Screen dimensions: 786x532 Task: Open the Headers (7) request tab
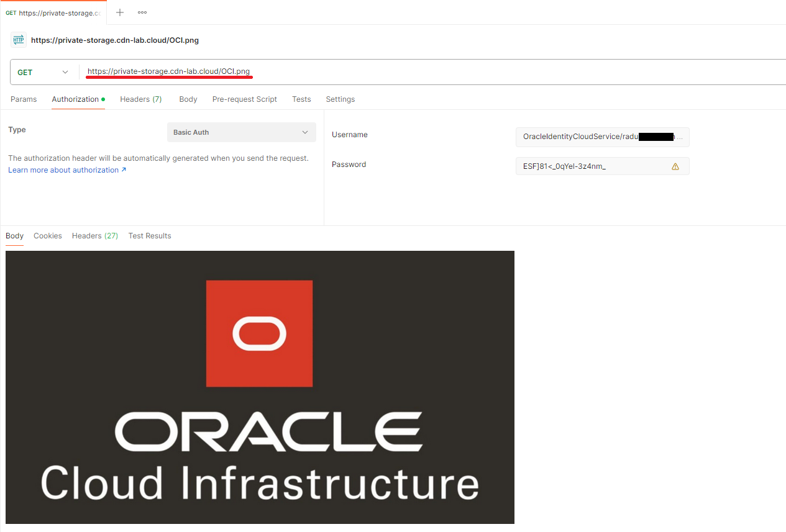click(140, 99)
